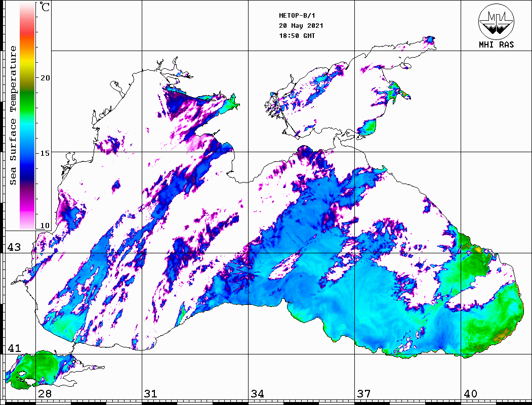Click latitude label 43
Viewport: 532px width, 405px height.
[14, 247]
